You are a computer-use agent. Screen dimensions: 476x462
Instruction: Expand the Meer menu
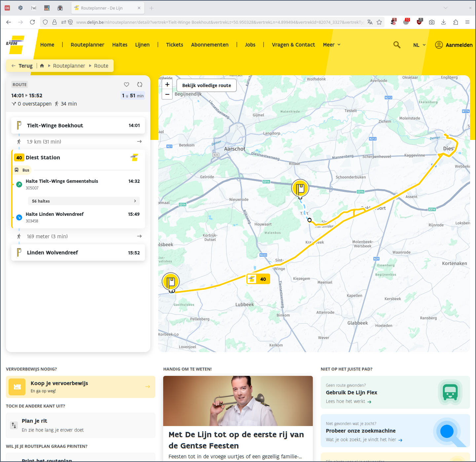332,45
